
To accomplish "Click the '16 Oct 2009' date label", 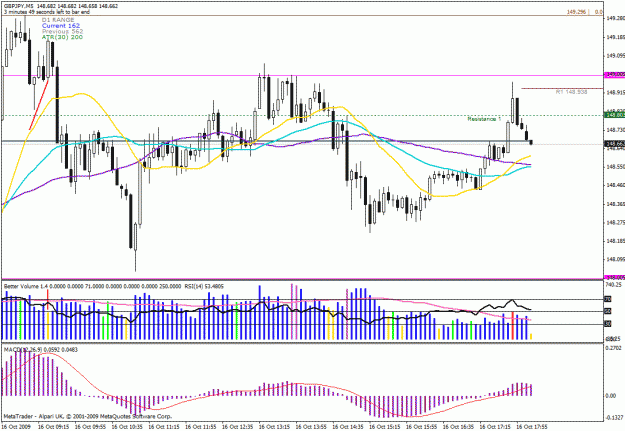I will (x=16, y=427).
